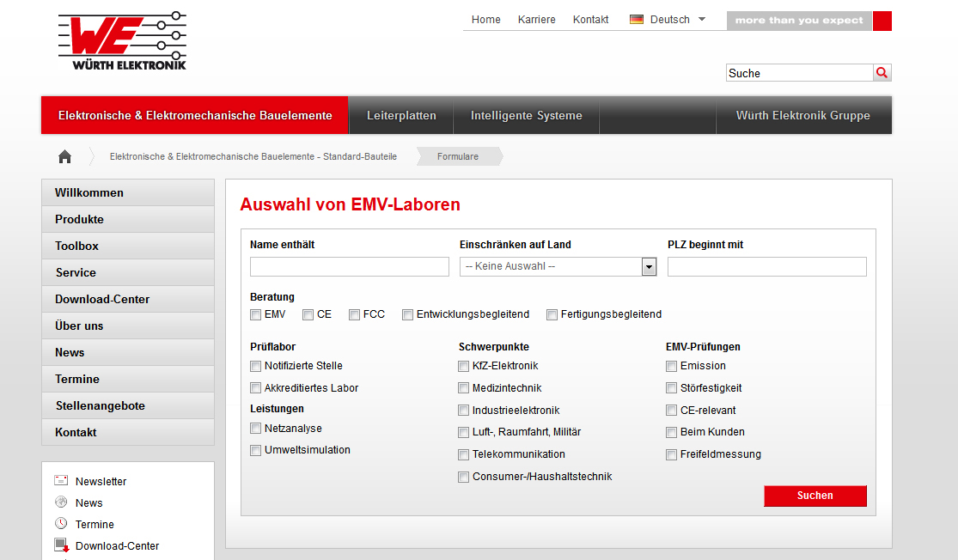The height and width of the screenshot is (560, 958).
Task: Check the FCC checkbox
Action: tap(354, 315)
